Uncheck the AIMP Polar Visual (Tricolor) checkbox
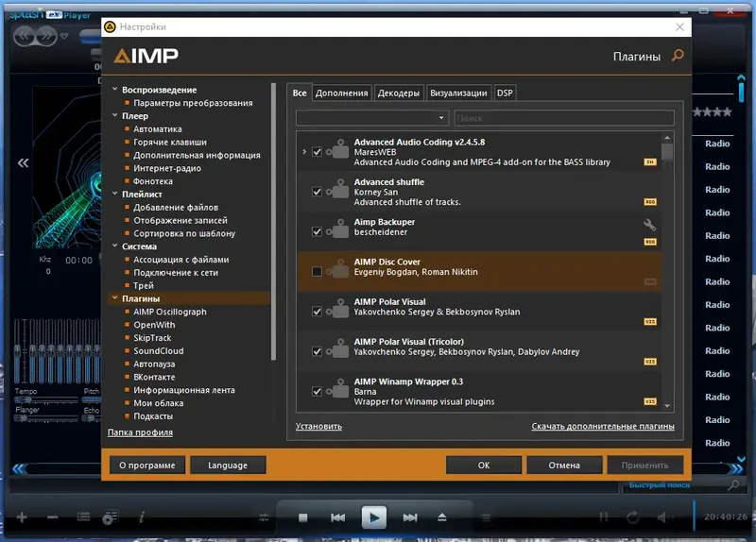756x542 pixels. (x=317, y=351)
